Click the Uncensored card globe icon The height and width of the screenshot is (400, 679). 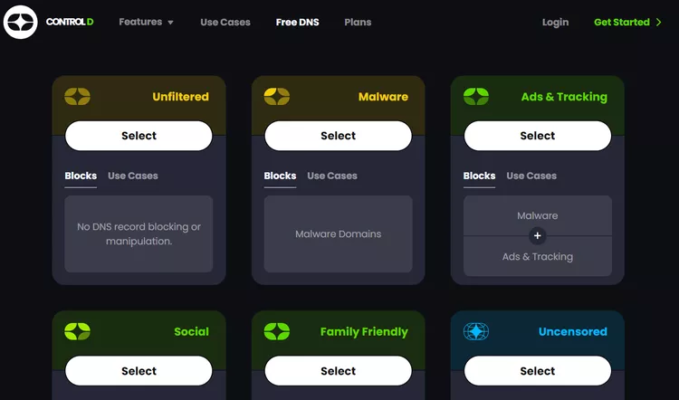coord(476,331)
